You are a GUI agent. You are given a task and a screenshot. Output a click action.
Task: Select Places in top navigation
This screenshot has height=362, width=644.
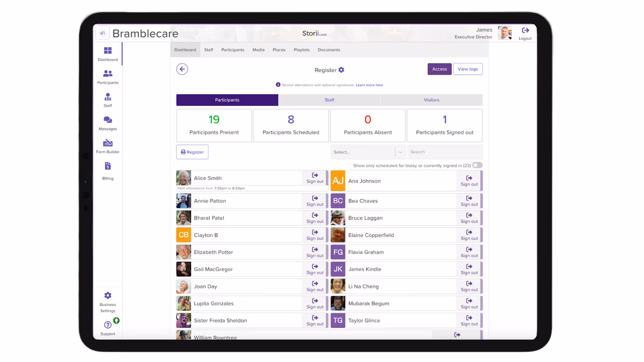(x=279, y=50)
